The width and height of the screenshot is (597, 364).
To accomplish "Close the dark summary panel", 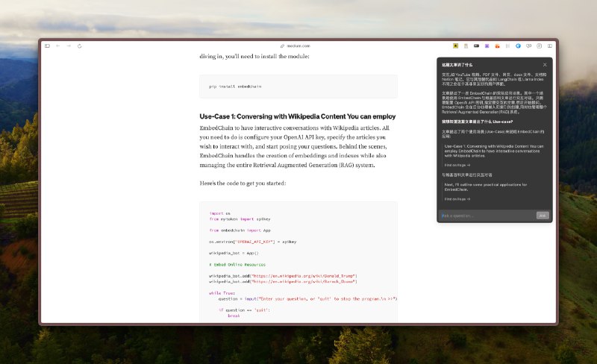I will pos(545,65).
